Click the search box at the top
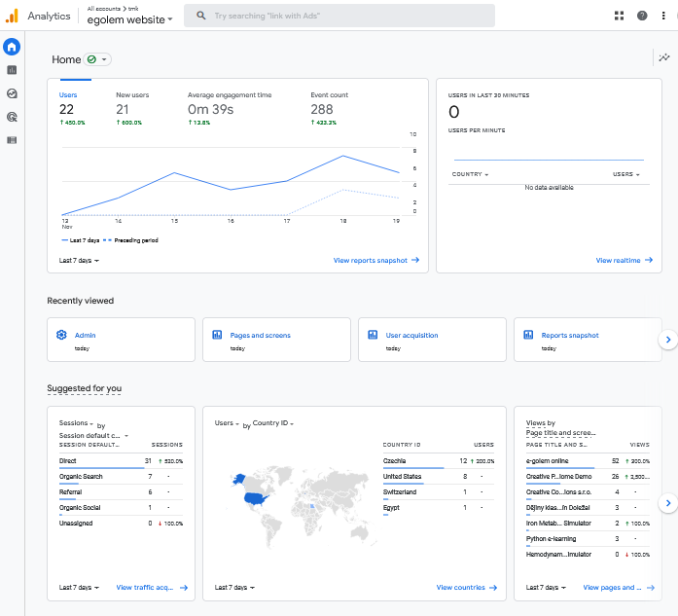The image size is (678, 616). click(x=340, y=16)
